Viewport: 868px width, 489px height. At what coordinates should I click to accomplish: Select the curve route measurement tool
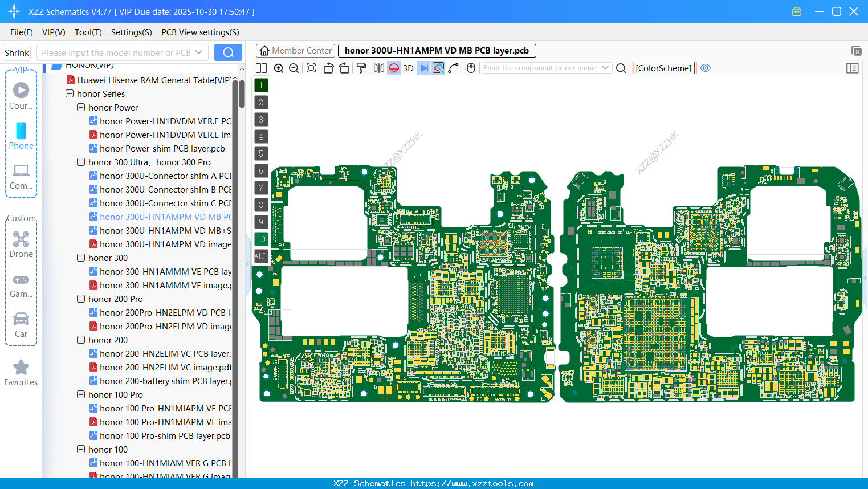pos(454,68)
